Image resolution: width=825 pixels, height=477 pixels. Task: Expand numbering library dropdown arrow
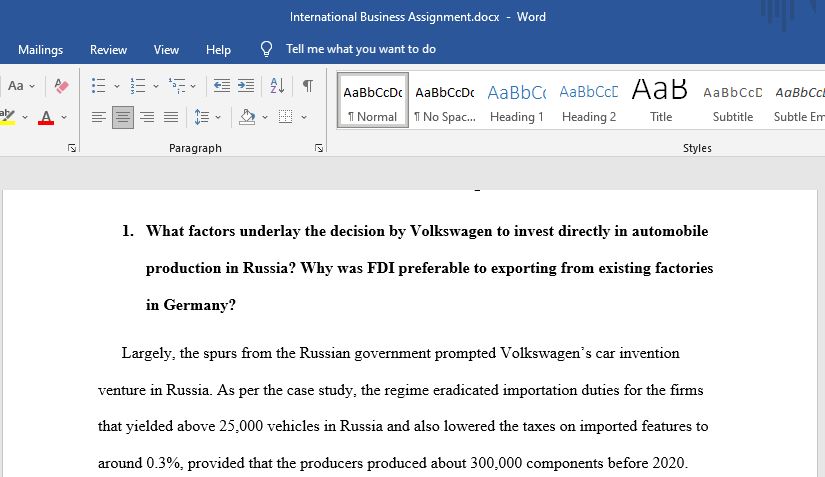coord(156,86)
